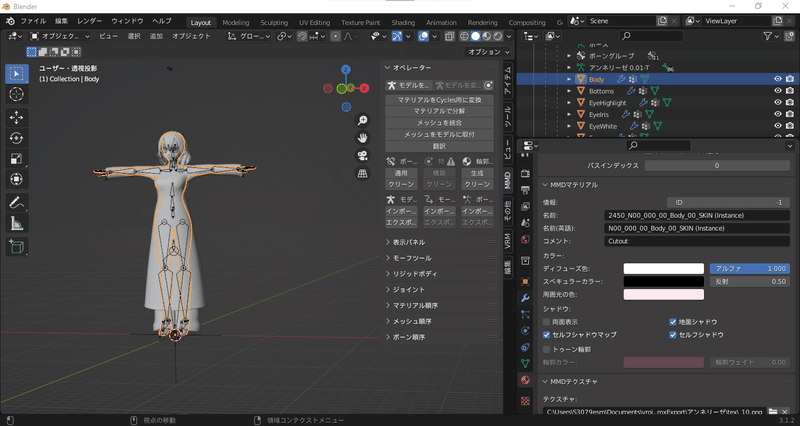Open the Texture properties checker icon

(526, 401)
